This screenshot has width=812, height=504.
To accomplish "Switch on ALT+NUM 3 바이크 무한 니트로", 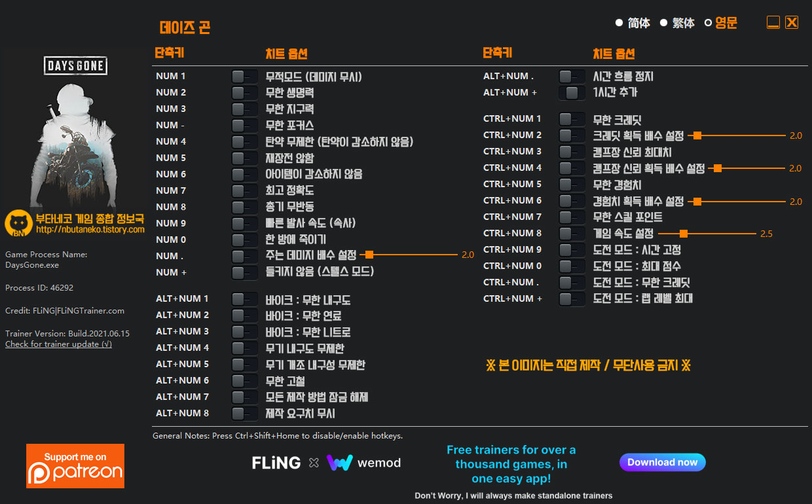I will [x=244, y=332].
